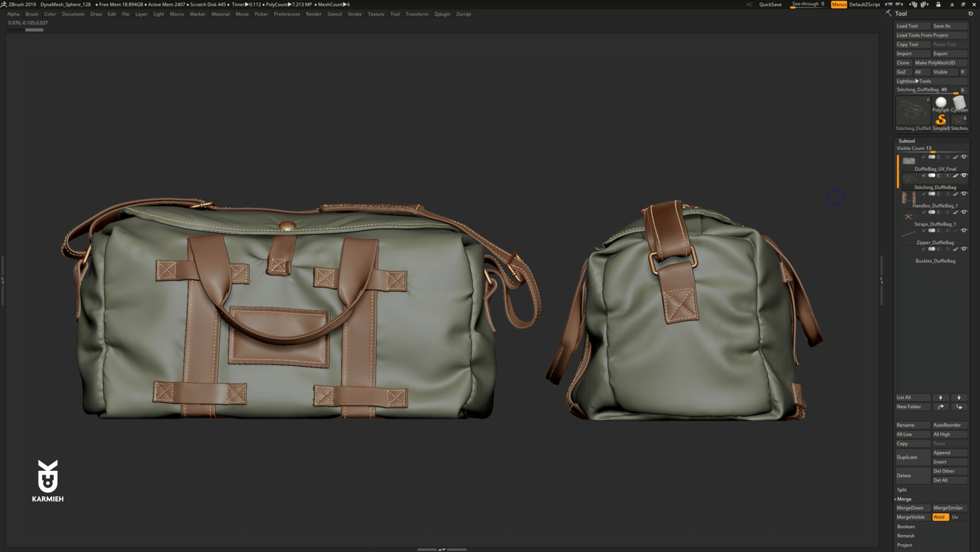The width and height of the screenshot is (980, 552).
Task: Select the PolySphere tool thumbnail
Action: click(941, 104)
